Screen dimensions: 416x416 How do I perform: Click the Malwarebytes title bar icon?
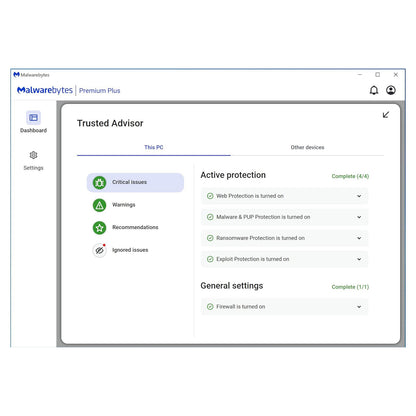tap(16, 75)
